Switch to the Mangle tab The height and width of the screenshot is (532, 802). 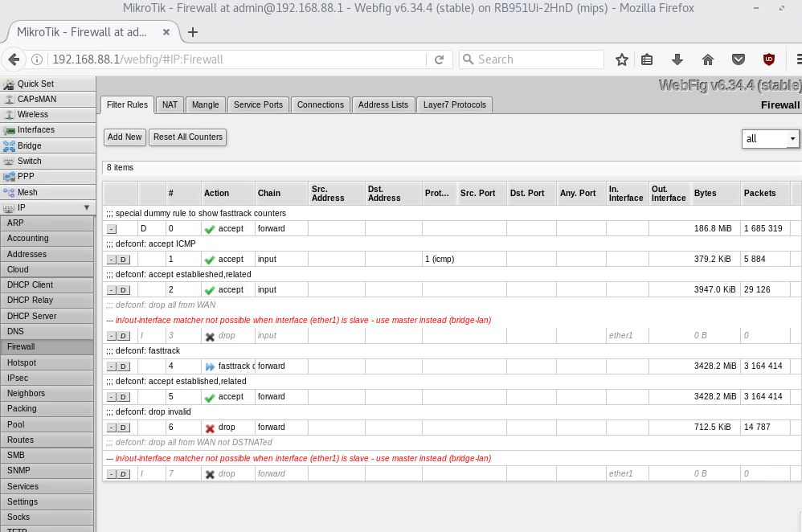pyautogui.click(x=205, y=104)
